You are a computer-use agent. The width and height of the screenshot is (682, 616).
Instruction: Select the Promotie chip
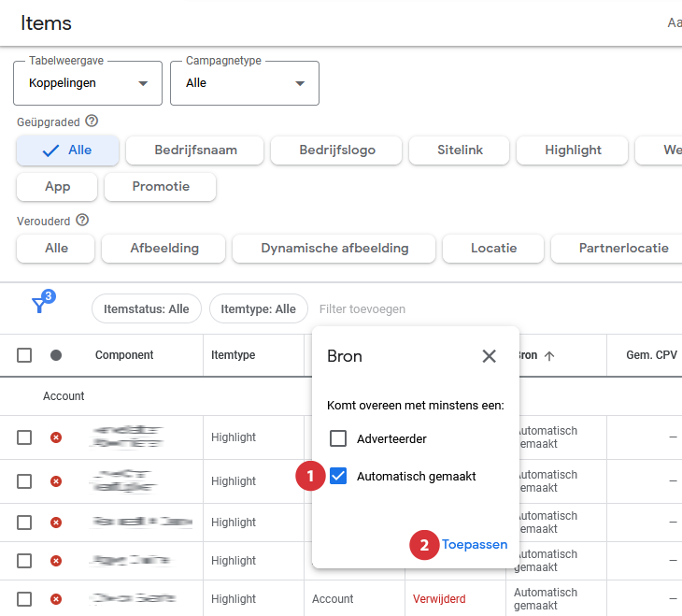pos(160,187)
